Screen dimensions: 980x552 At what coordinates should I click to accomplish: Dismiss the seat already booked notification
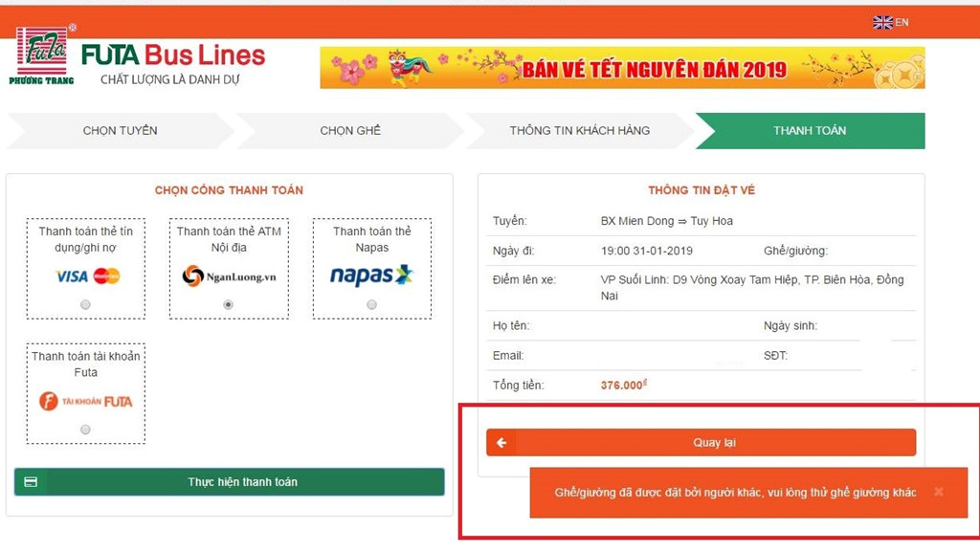pyautogui.click(x=938, y=492)
